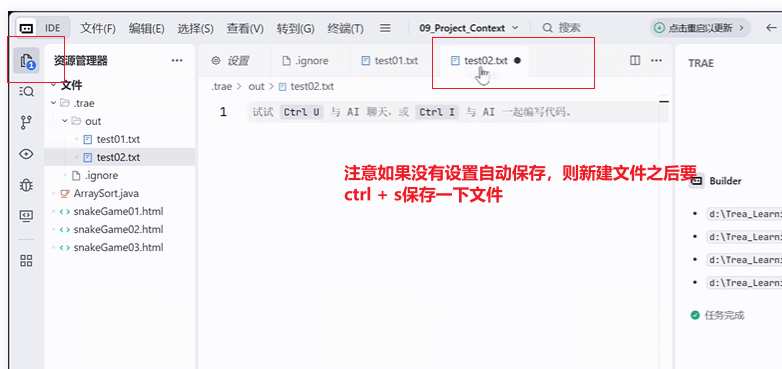Open the 转到(G) menu

[x=295, y=28]
